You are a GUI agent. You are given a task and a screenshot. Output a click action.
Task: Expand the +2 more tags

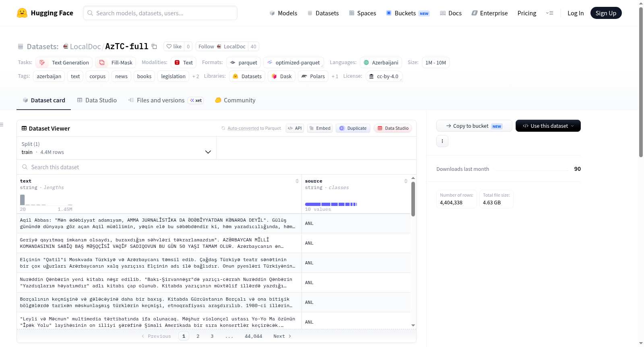(x=196, y=76)
